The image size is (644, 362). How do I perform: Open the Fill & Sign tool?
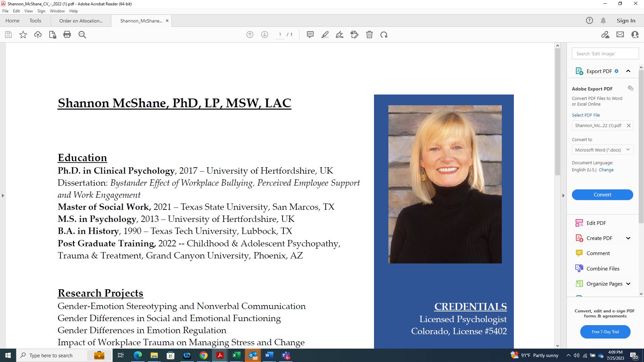click(x=339, y=35)
